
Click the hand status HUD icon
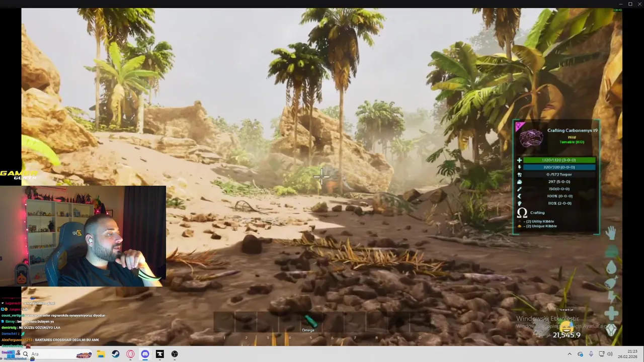pyautogui.click(x=611, y=233)
